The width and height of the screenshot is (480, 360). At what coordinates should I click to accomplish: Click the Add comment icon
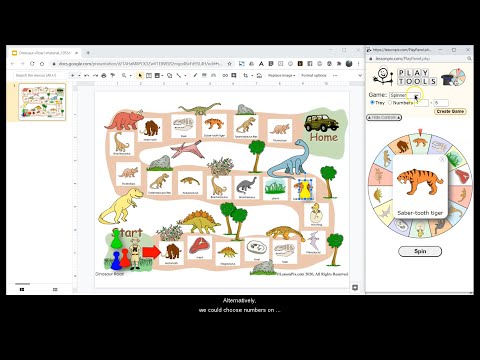(234, 76)
